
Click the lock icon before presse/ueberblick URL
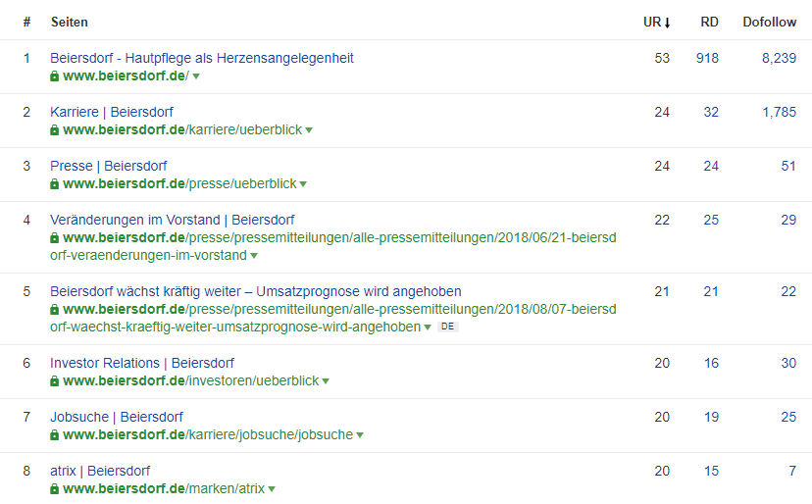(x=54, y=184)
